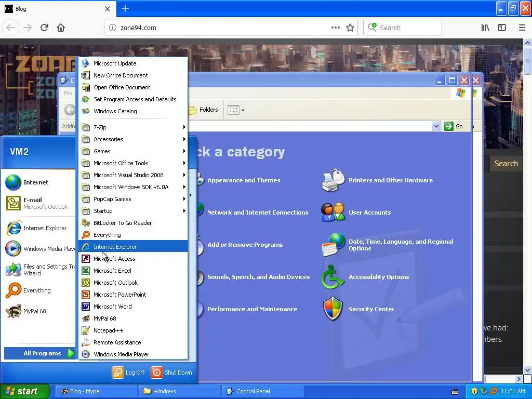Viewport: 532px width, 399px height.
Task: Expand Microsoft Visual Studio 2008 submenu
Action: click(133, 175)
